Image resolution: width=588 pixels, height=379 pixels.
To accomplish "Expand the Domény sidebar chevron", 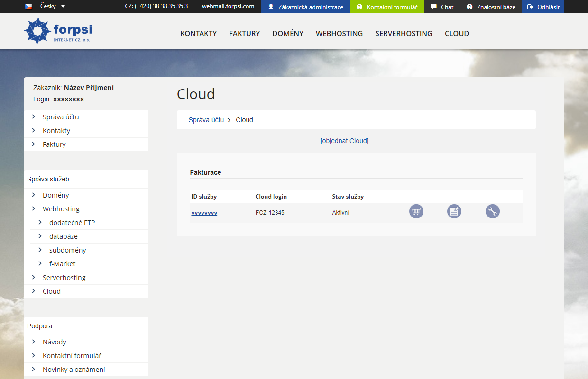I will [x=33, y=195].
